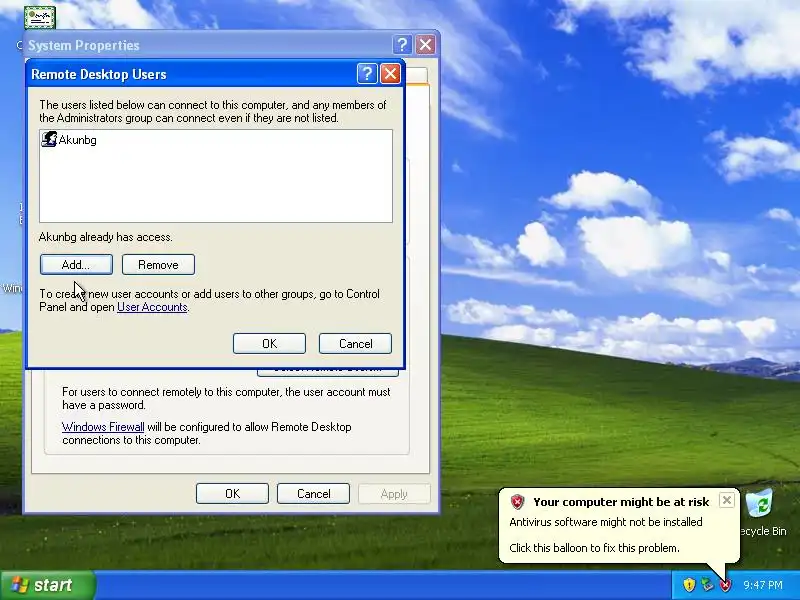The image size is (800, 600).
Task: Click the network connection tray icon
Action: (707, 584)
